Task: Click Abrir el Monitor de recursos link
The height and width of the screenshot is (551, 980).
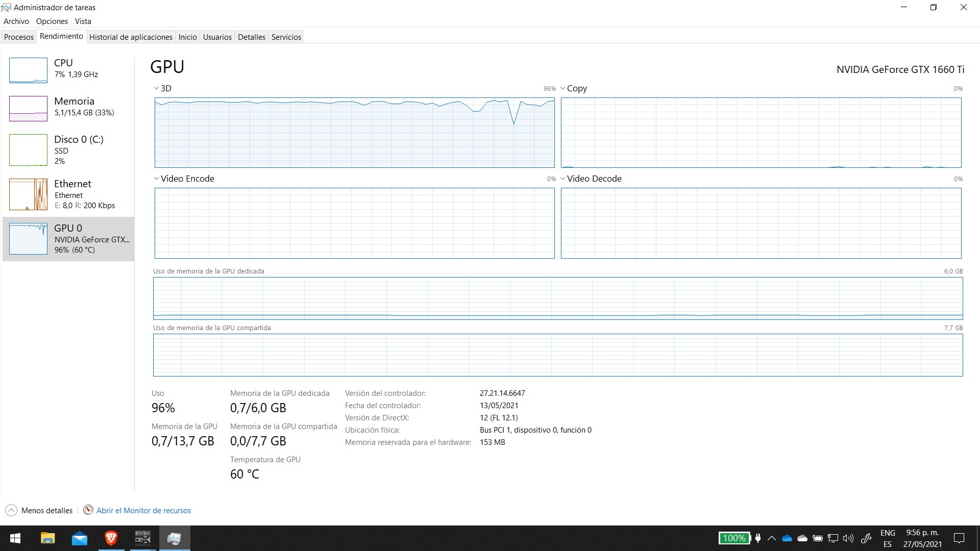Action: coord(143,510)
